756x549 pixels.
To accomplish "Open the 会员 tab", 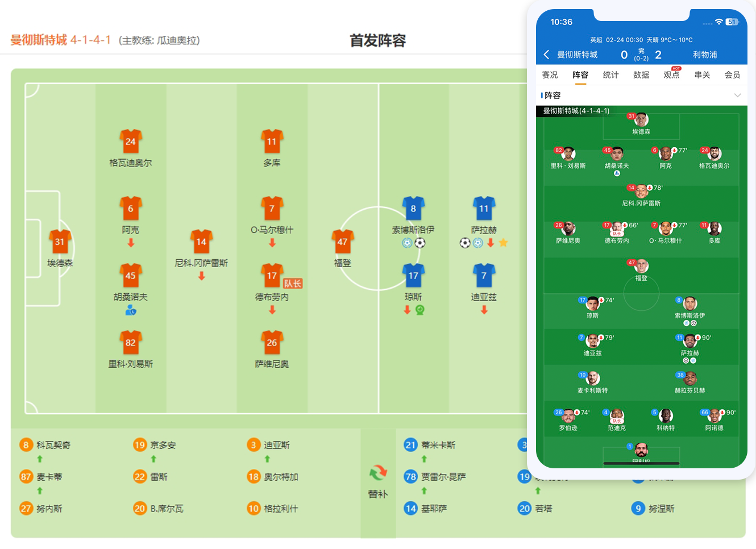I will (x=732, y=75).
